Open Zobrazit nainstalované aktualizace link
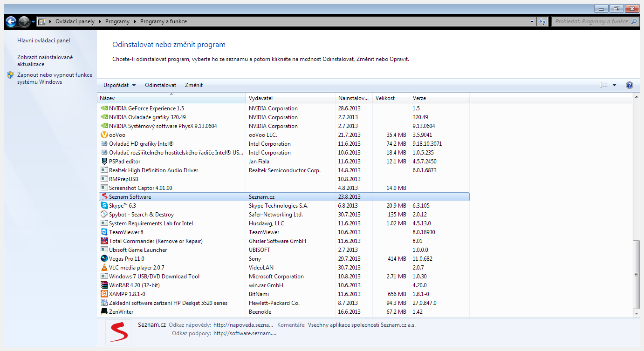 tap(45, 61)
